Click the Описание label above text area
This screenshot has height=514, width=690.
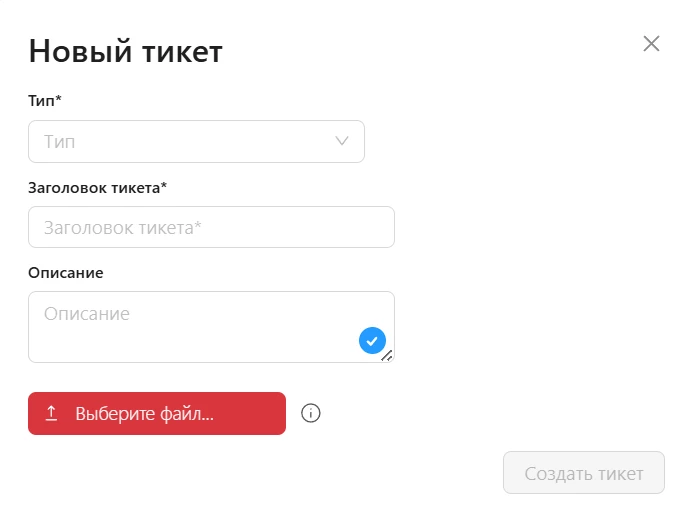pos(66,273)
